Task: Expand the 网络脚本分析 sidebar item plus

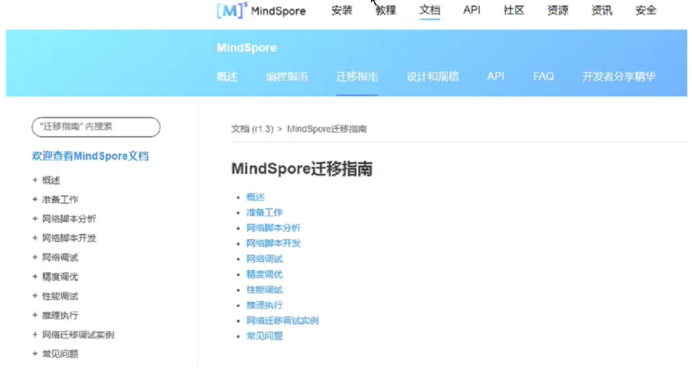Action: [x=35, y=219]
